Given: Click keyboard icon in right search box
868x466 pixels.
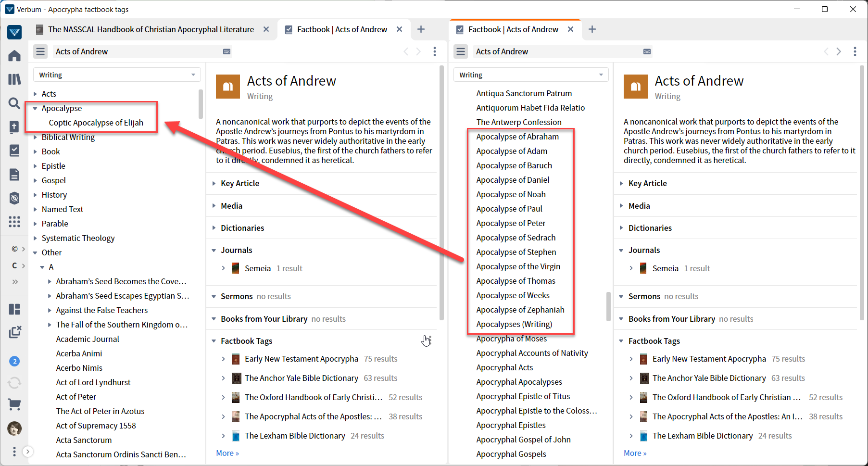Looking at the screenshot, I should [x=647, y=51].
